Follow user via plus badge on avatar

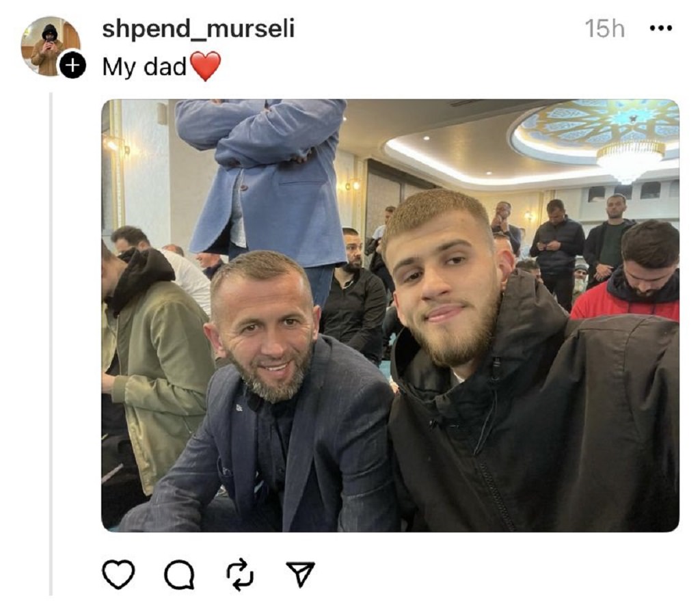[72, 66]
